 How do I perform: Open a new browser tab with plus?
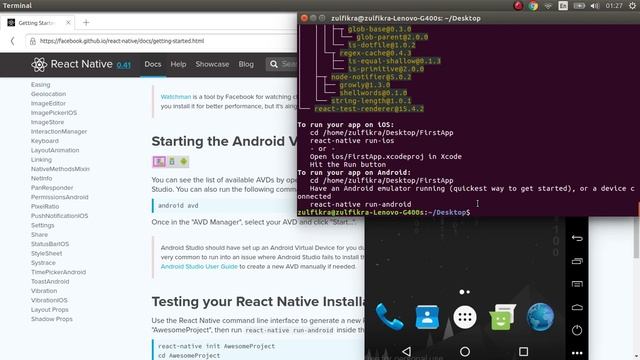(x=86, y=22)
